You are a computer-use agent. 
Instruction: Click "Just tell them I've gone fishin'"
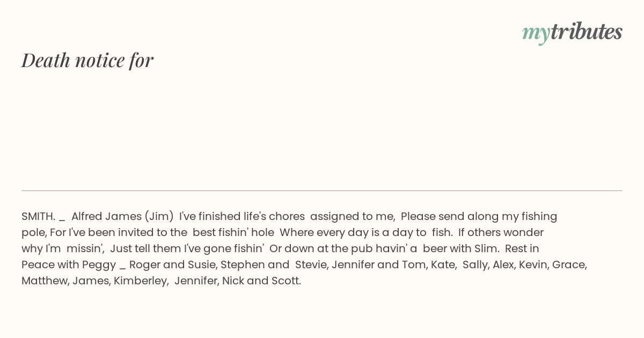point(187,248)
